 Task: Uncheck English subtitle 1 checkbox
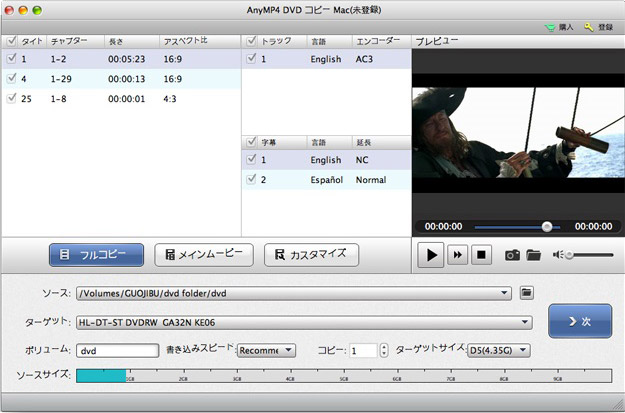pyautogui.click(x=251, y=159)
